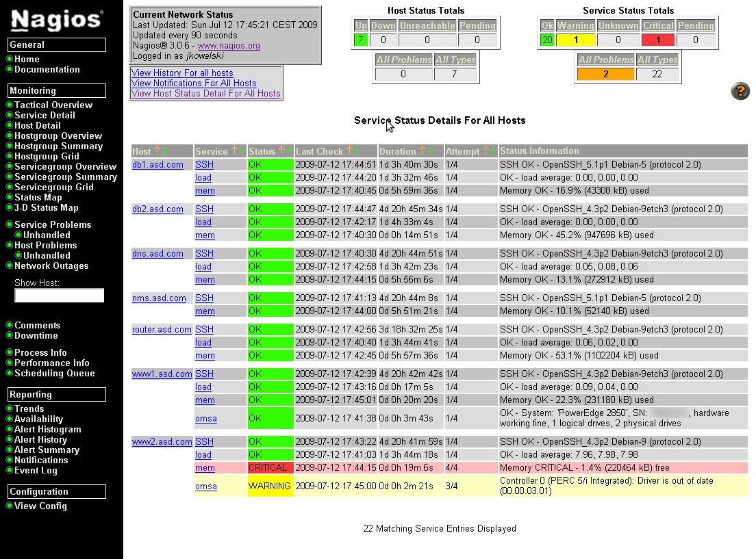The width and height of the screenshot is (756, 559).
Task: Open View Notifications For All Hosts
Action: tap(194, 83)
